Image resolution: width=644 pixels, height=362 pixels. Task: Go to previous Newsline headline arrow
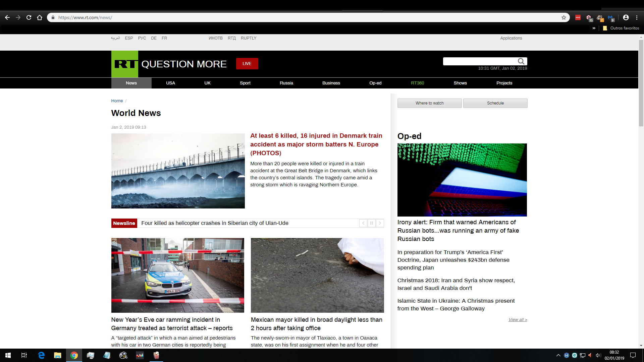tap(363, 223)
